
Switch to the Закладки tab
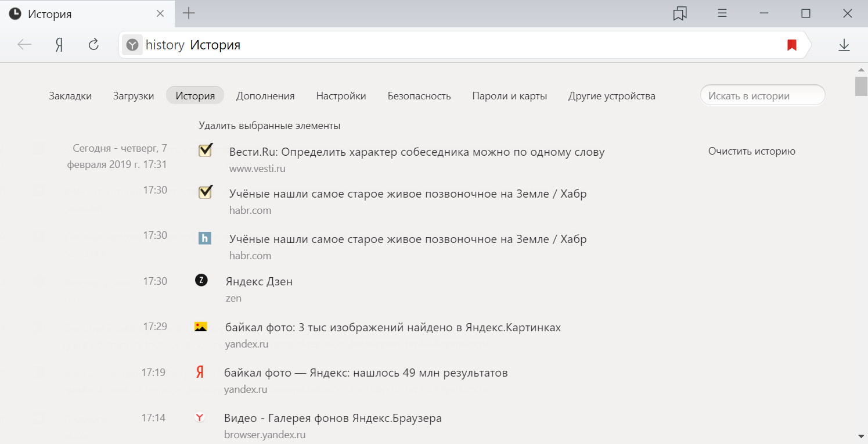(70, 96)
